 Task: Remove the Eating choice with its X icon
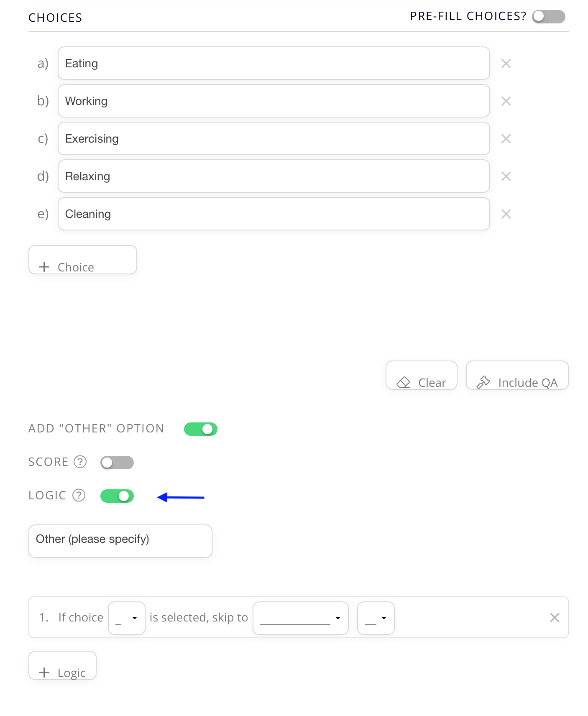[506, 64]
